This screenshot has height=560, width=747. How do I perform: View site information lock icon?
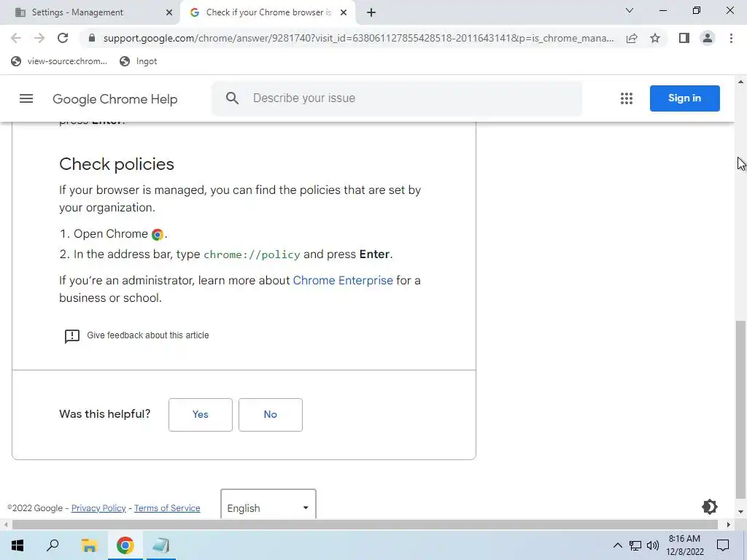coord(92,38)
